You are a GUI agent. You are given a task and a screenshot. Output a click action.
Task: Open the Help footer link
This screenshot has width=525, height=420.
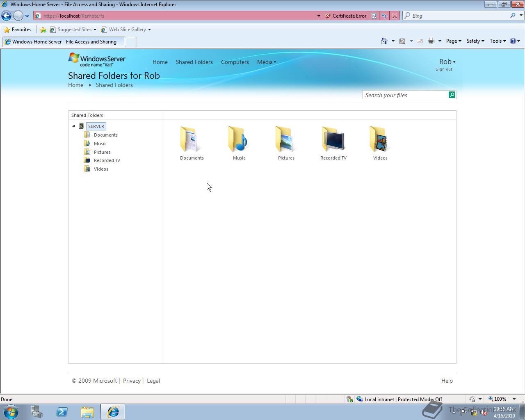[447, 381]
